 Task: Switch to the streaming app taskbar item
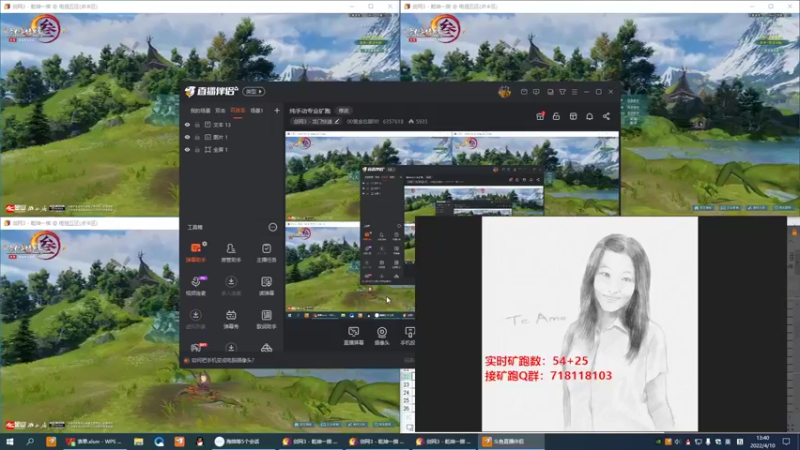[511, 441]
